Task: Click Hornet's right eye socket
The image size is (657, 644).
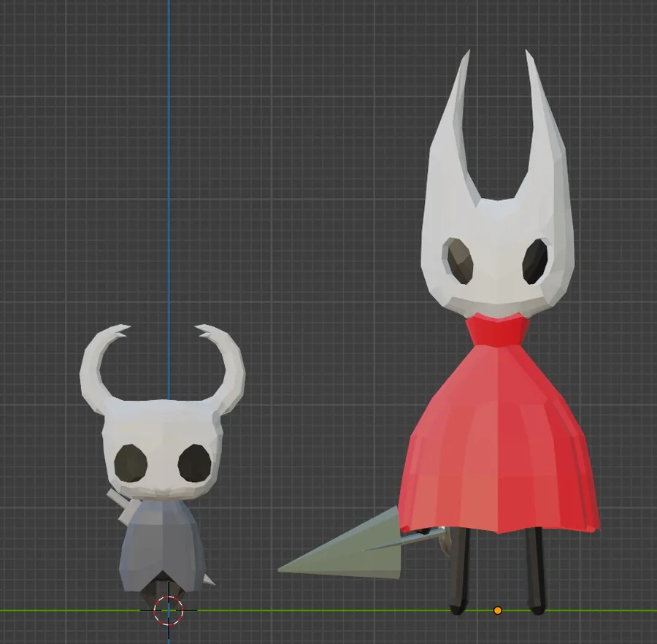Action: coord(535,261)
